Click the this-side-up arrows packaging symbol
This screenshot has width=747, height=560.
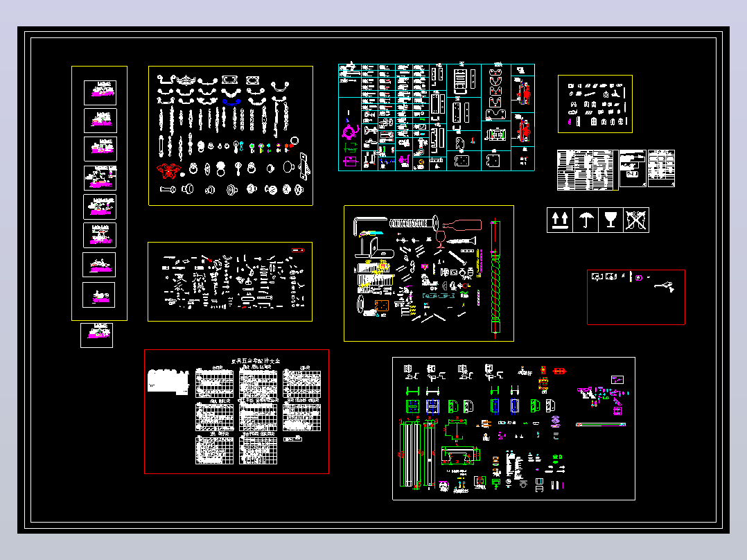coord(560,220)
